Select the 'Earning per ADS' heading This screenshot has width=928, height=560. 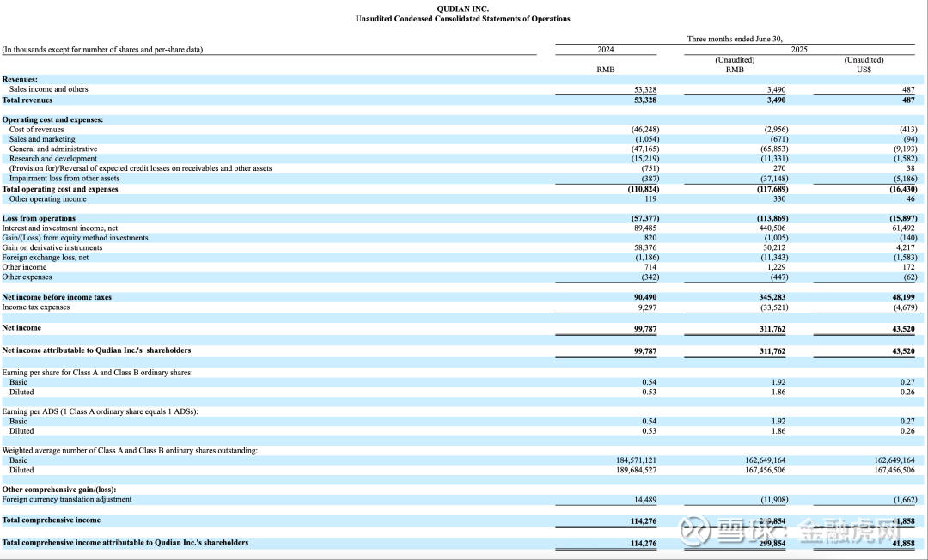pos(100,411)
